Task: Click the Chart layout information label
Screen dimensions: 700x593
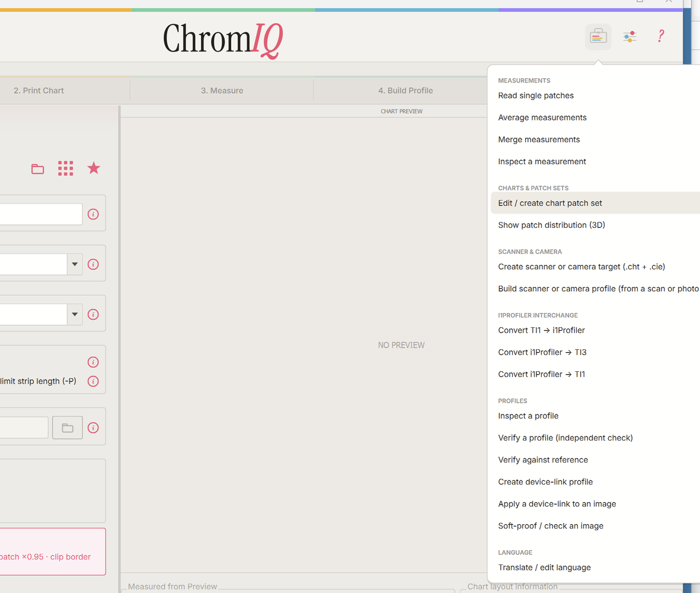Action: coord(513,586)
